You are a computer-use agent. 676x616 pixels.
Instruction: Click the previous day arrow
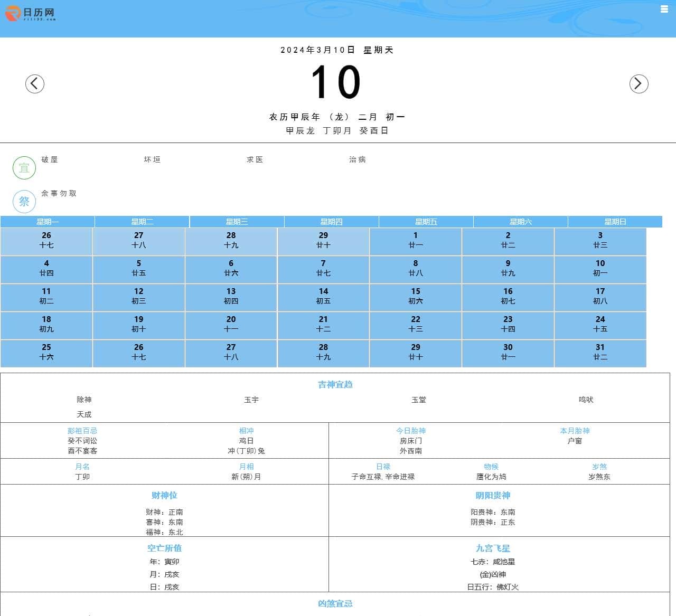coord(35,83)
